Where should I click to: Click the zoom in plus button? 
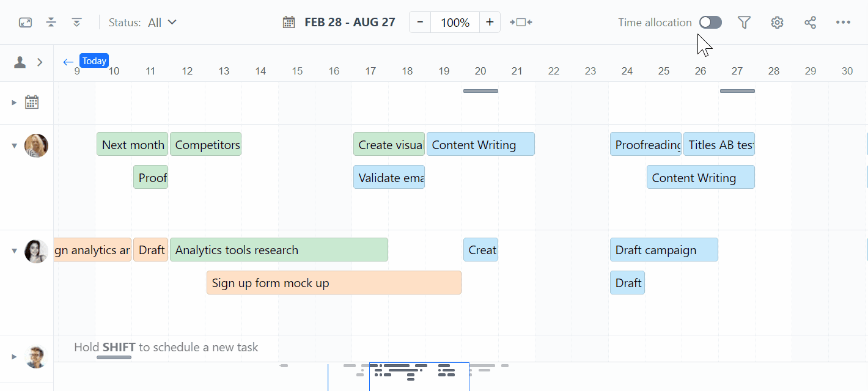(x=490, y=23)
